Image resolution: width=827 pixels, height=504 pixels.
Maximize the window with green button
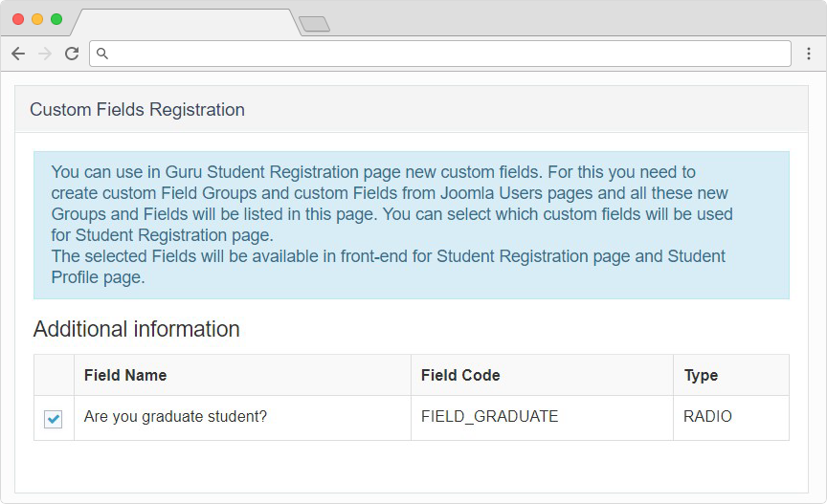(56, 19)
